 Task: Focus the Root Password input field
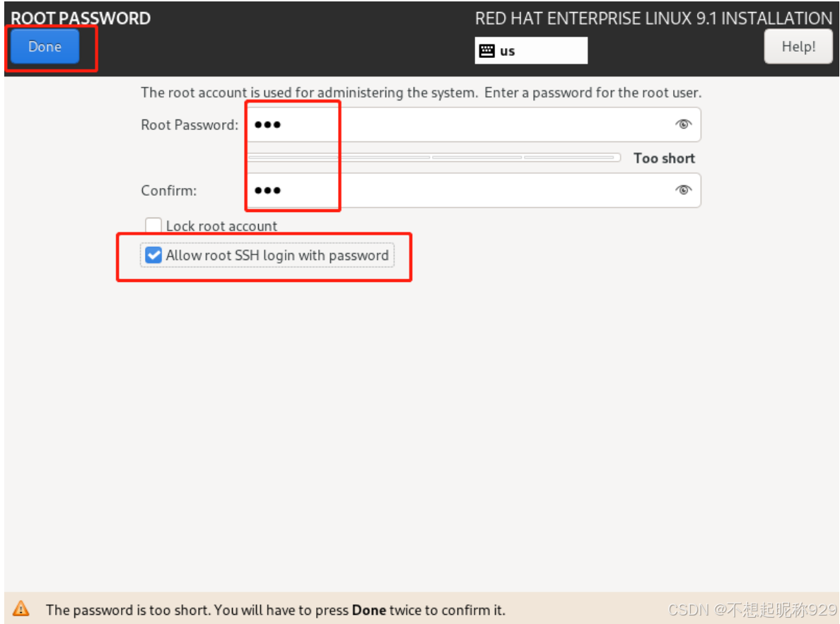click(x=474, y=125)
